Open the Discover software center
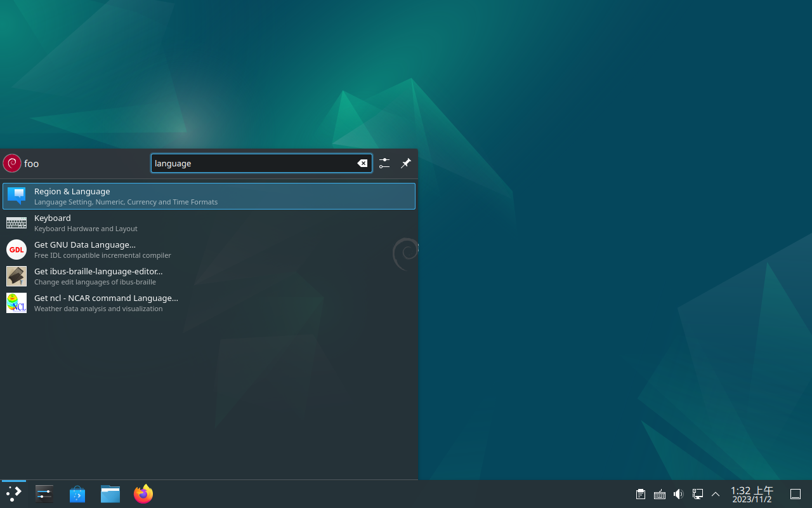Viewport: 812px width, 508px height. tap(77, 493)
